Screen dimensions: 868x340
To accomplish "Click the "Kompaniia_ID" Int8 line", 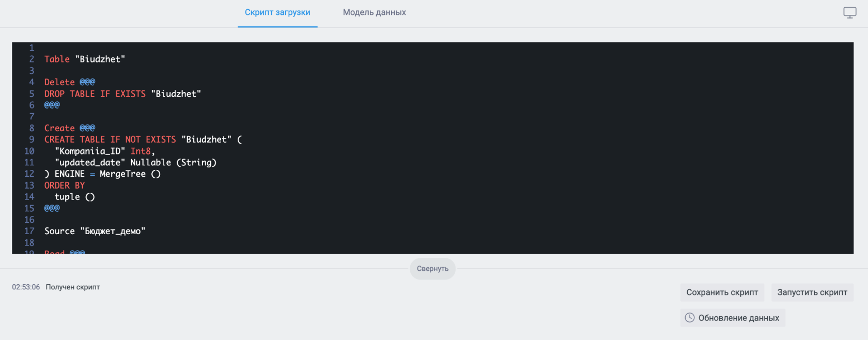I will 105,151.
